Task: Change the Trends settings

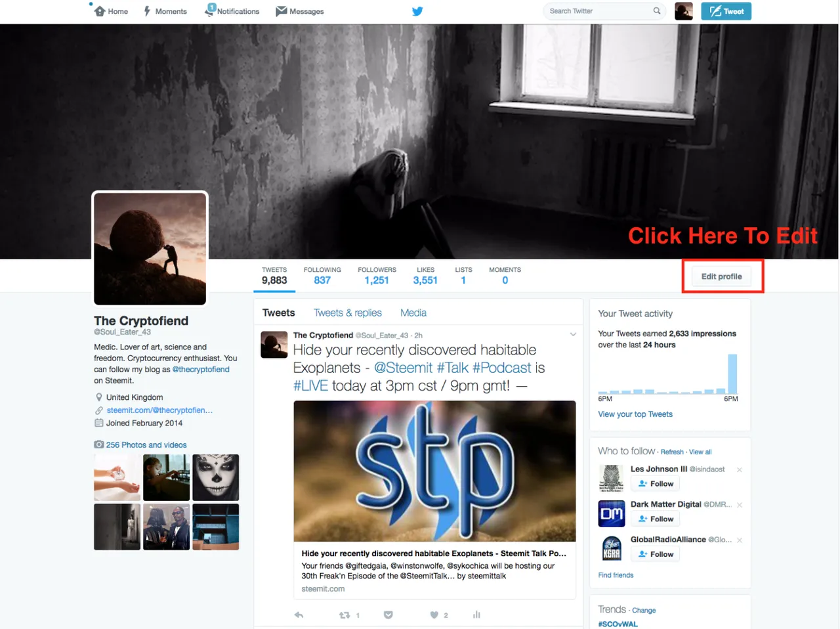Action: tap(644, 611)
